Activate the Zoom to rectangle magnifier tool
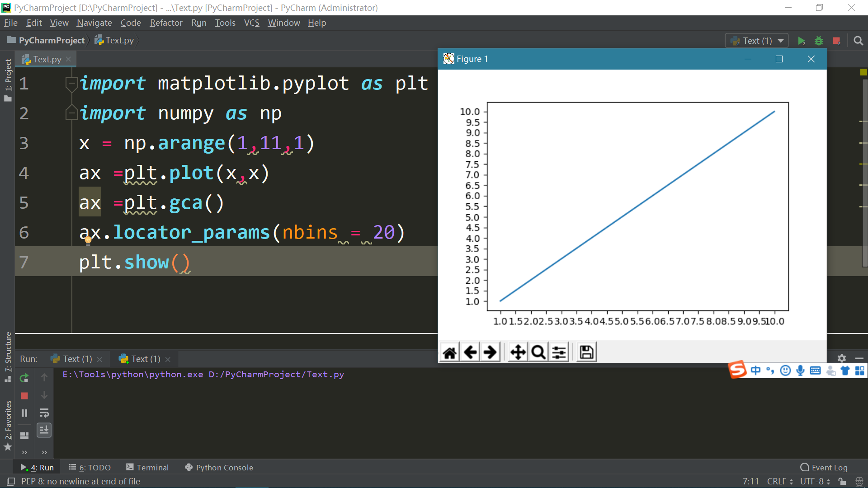Viewport: 868px width, 488px height. pos(538,352)
